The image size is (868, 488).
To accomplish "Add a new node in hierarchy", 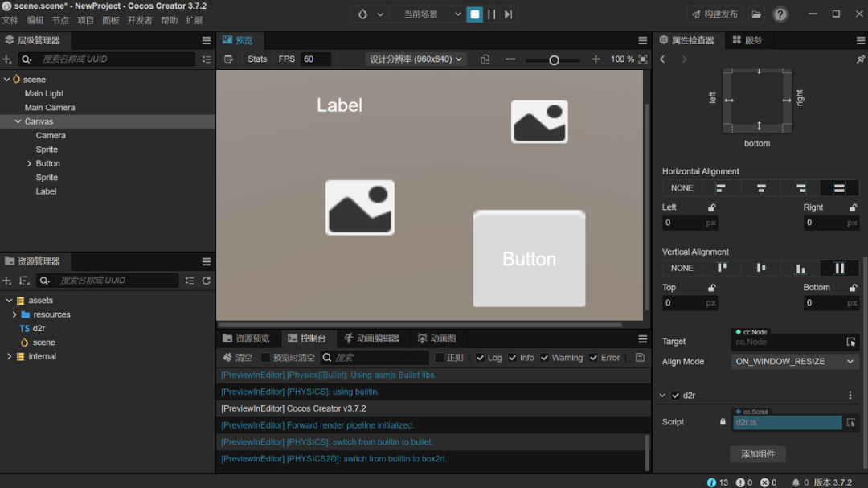I will pos(6,59).
